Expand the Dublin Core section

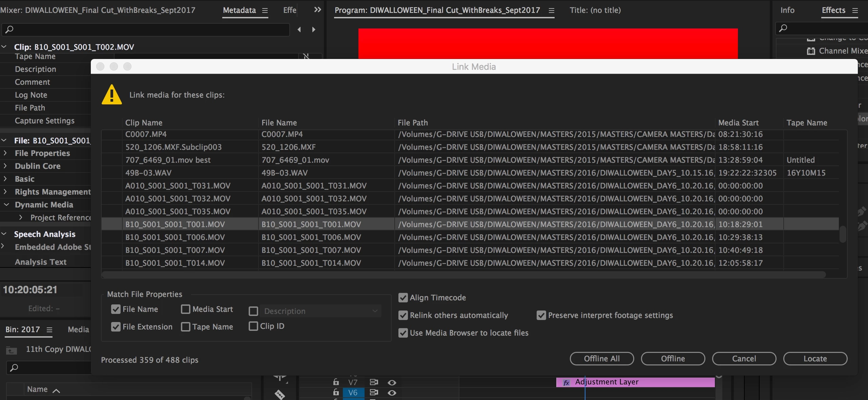pos(5,166)
